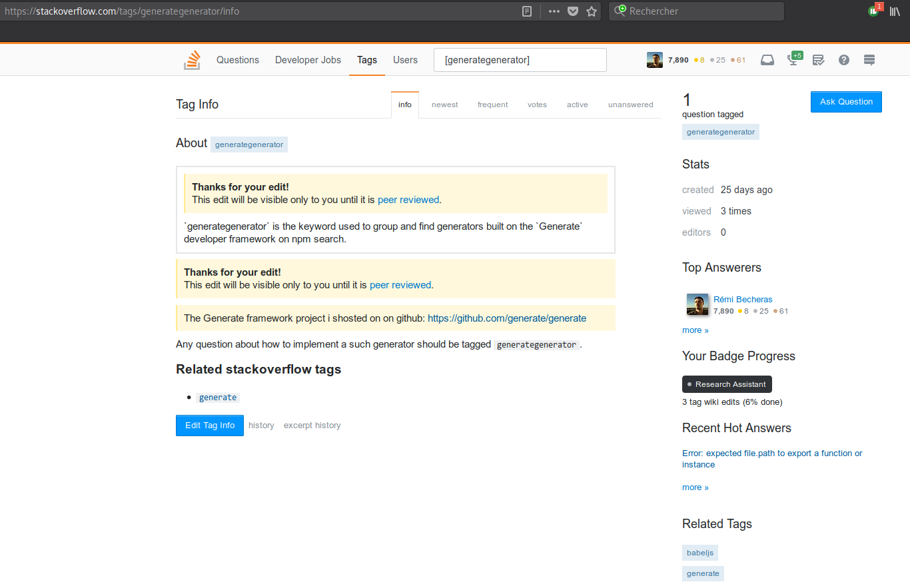This screenshot has width=910, height=588.
Task: Click the 7,890 reputation score in top bar
Action: click(x=678, y=60)
